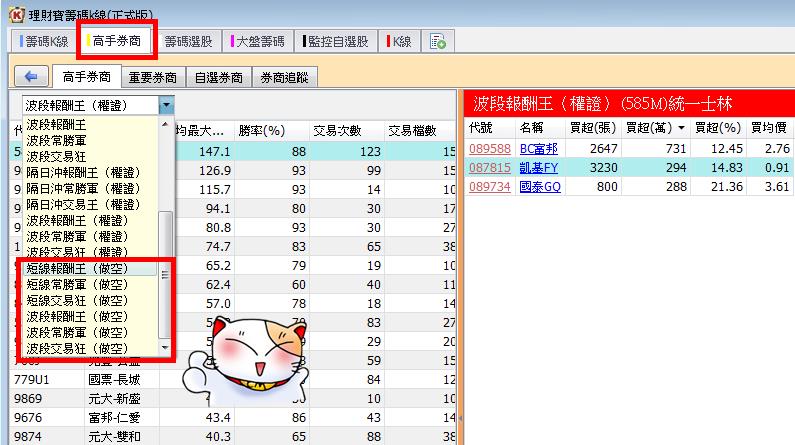Click the 126.9 value cell

(x=214, y=170)
